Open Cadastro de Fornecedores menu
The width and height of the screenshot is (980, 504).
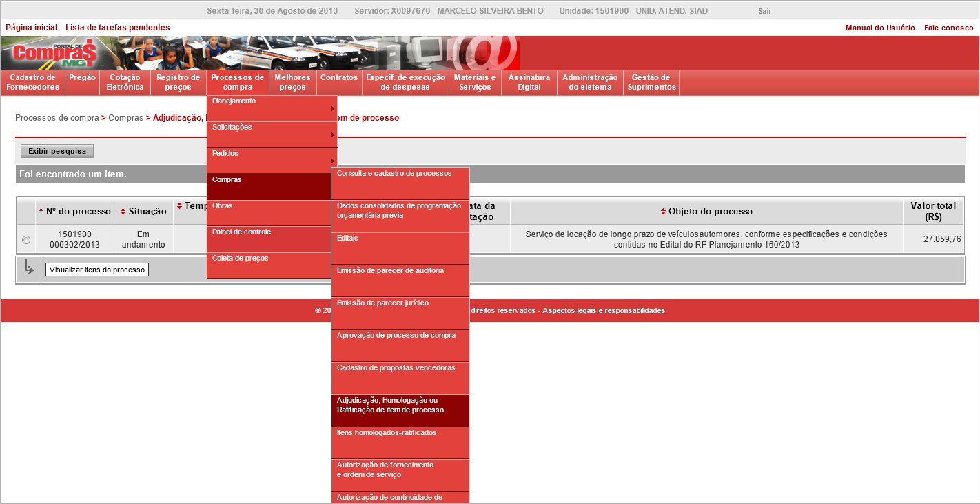pyautogui.click(x=33, y=82)
